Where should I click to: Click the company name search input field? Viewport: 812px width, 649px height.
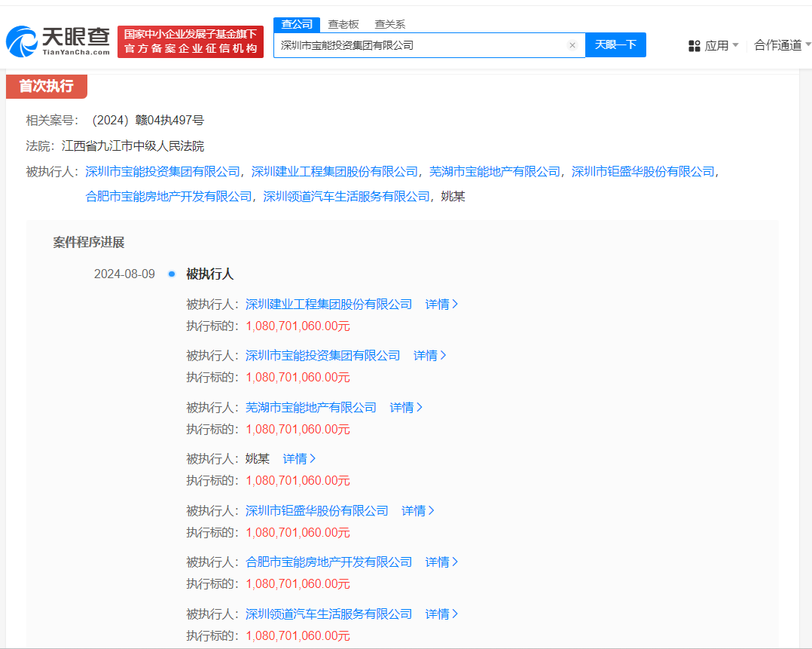[x=422, y=44]
